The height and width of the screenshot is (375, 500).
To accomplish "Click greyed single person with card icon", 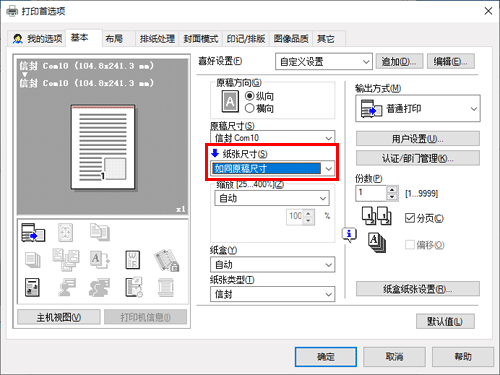I will tap(66, 287).
